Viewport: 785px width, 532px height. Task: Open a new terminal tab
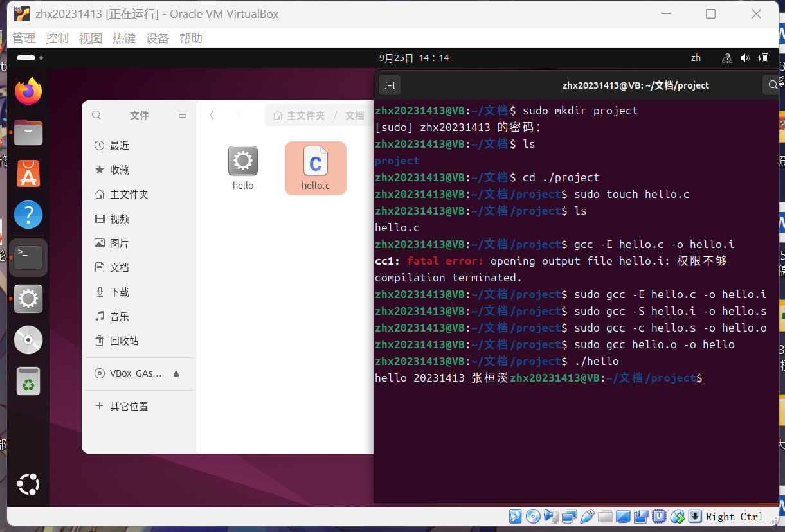coord(390,85)
